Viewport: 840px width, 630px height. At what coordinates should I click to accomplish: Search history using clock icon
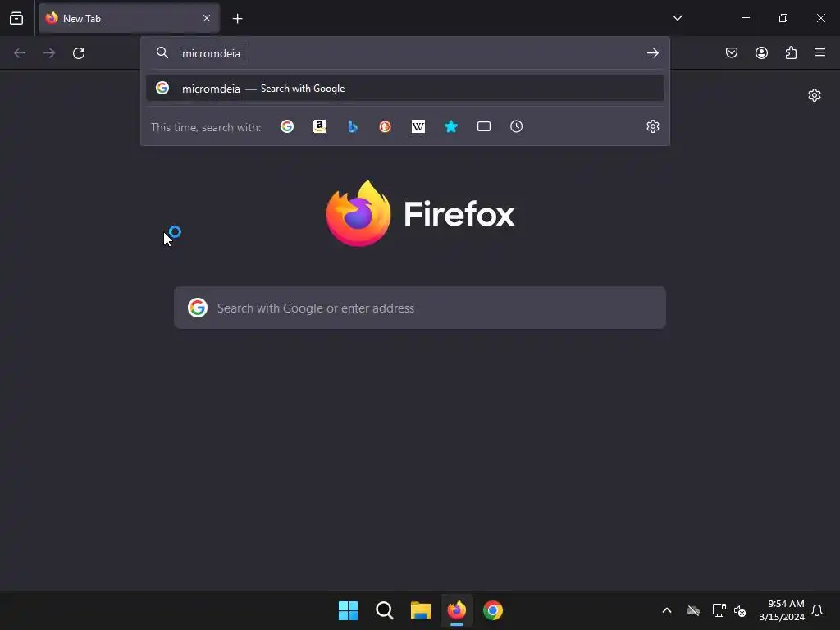[517, 126]
